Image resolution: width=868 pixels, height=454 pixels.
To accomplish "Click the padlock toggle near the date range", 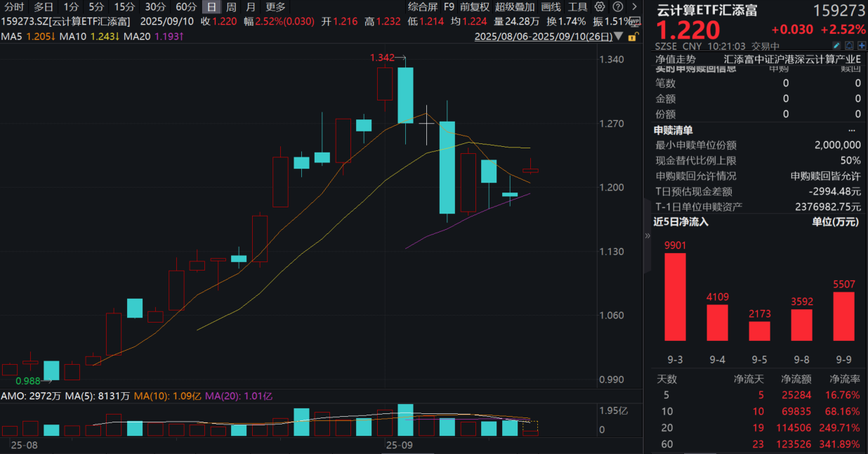I will (634, 36).
